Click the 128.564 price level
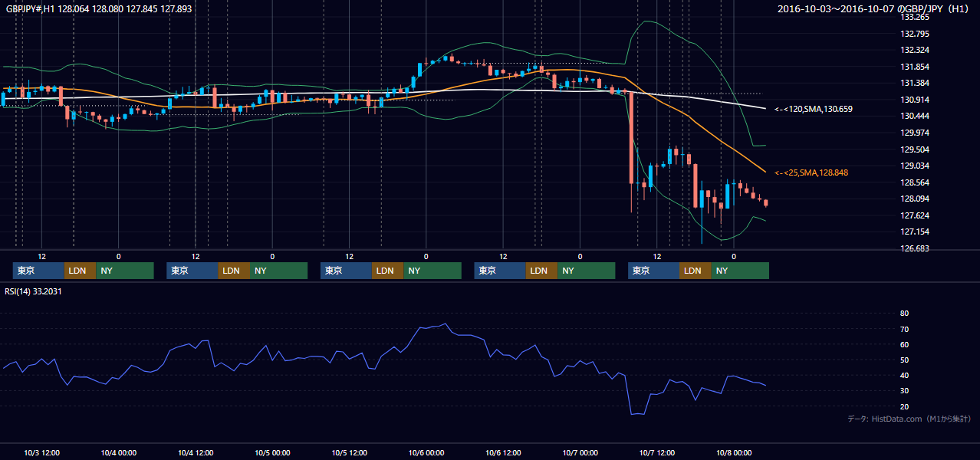Image resolution: width=980 pixels, height=460 pixels. pos(915,182)
